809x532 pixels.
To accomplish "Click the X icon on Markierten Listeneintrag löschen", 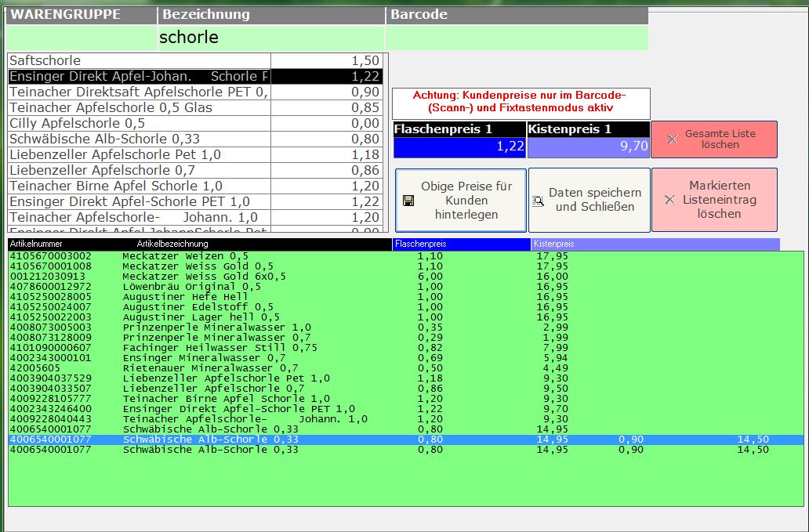I will tap(669, 200).
